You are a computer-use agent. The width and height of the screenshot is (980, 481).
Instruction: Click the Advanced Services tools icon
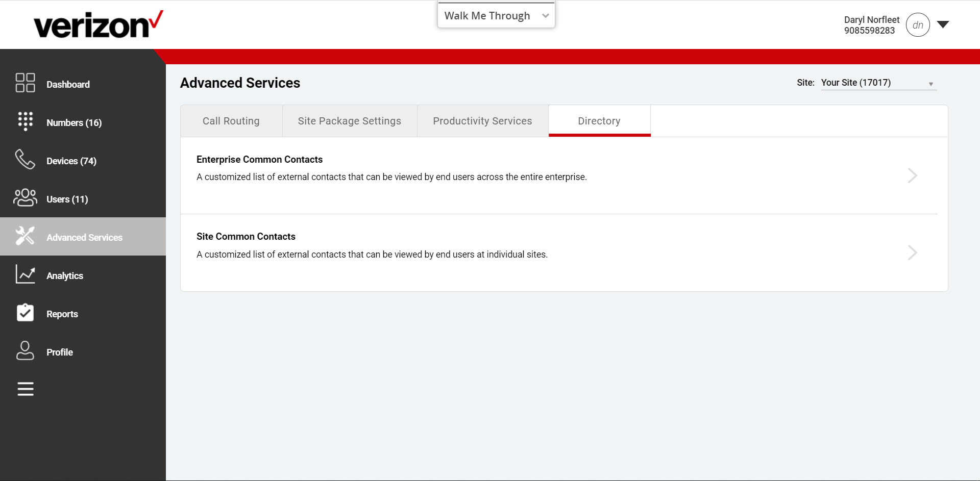tap(25, 236)
